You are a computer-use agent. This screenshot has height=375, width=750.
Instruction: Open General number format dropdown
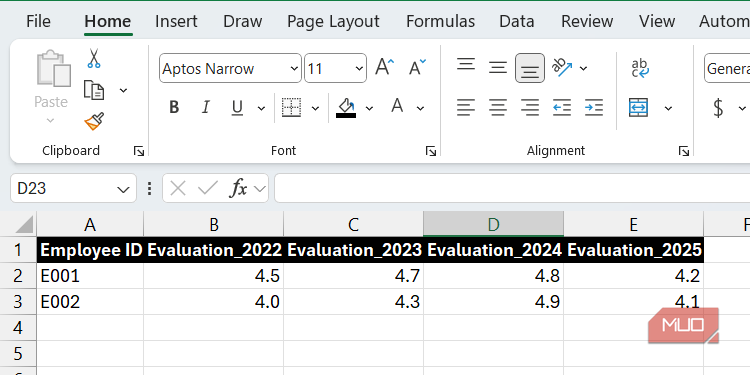[727, 68]
